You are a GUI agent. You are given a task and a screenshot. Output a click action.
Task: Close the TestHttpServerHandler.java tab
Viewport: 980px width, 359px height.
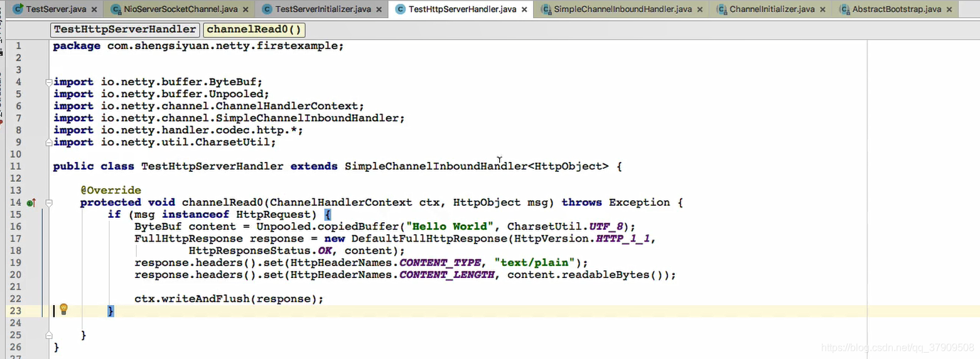click(x=524, y=10)
